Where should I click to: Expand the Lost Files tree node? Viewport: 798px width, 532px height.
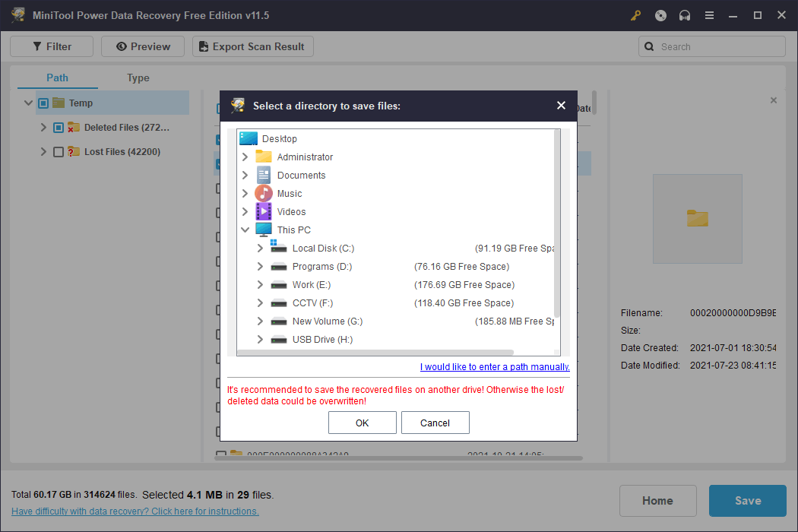pos(43,152)
